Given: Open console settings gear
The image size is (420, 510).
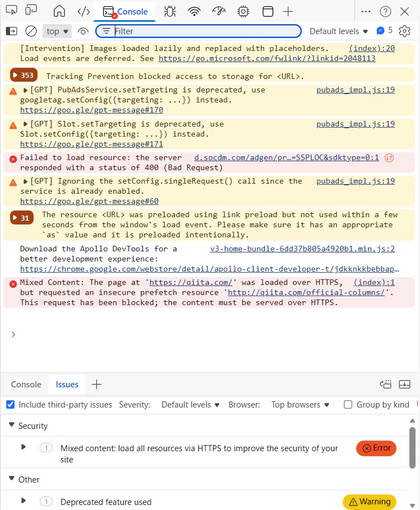Looking at the screenshot, I should pyautogui.click(x=404, y=31).
